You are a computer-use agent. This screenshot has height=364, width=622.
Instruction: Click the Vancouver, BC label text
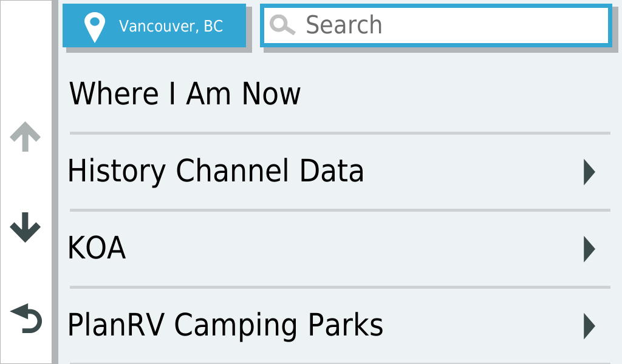click(171, 27)
